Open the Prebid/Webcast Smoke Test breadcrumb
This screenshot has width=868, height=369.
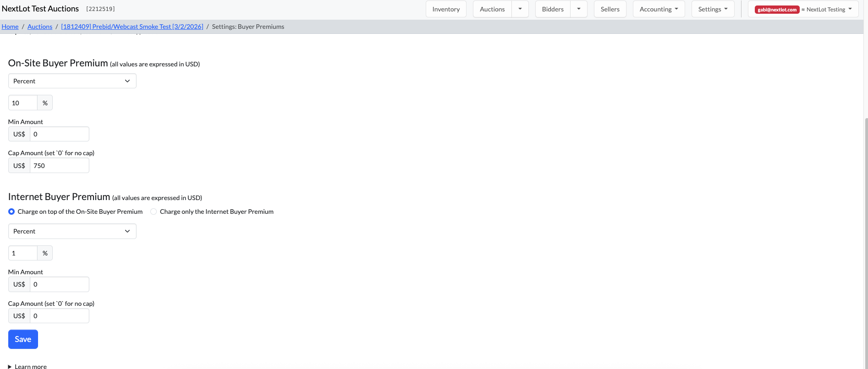click(x=132, y=27)
